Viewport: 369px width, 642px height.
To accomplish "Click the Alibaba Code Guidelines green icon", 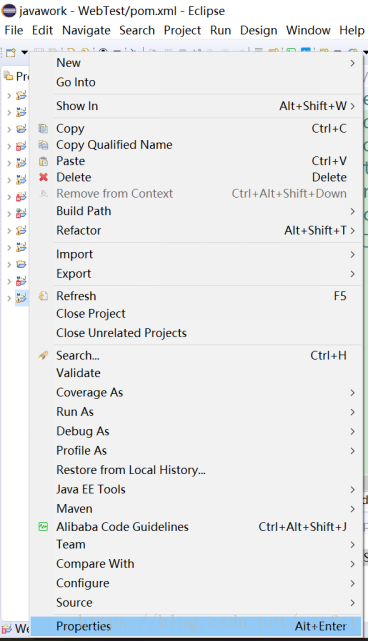I will coord(43,527).
